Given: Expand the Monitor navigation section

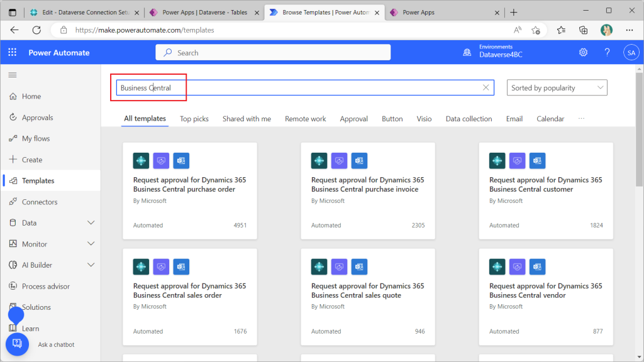Looking at the screenshot, I should [x=91, y=244].
